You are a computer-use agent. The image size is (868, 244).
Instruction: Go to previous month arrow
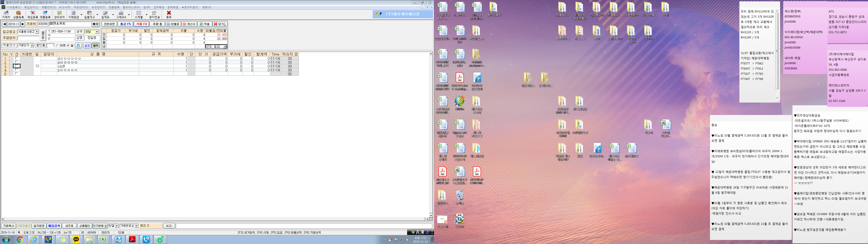point(4,24)
